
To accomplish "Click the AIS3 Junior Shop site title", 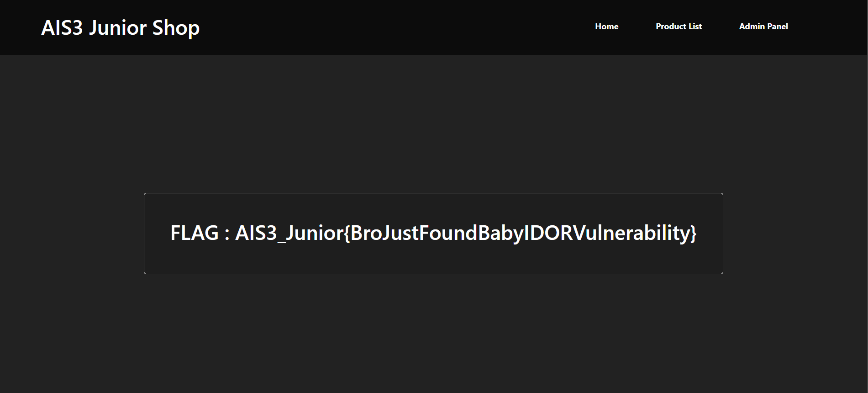I will [121, 28].
